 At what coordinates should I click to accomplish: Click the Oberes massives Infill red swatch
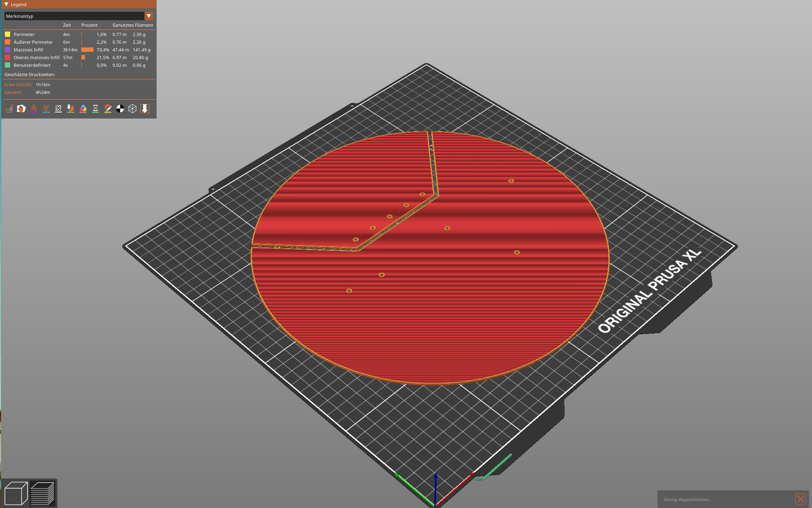(7, 57)
